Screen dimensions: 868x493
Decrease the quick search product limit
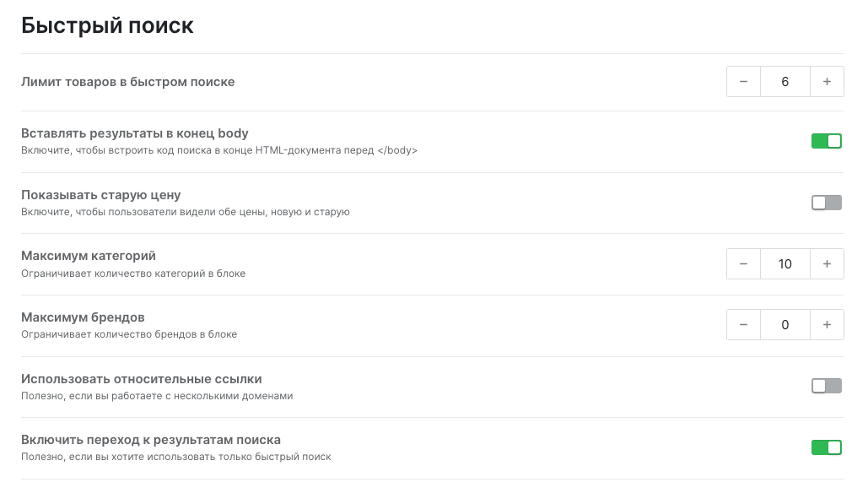point(743,81)
